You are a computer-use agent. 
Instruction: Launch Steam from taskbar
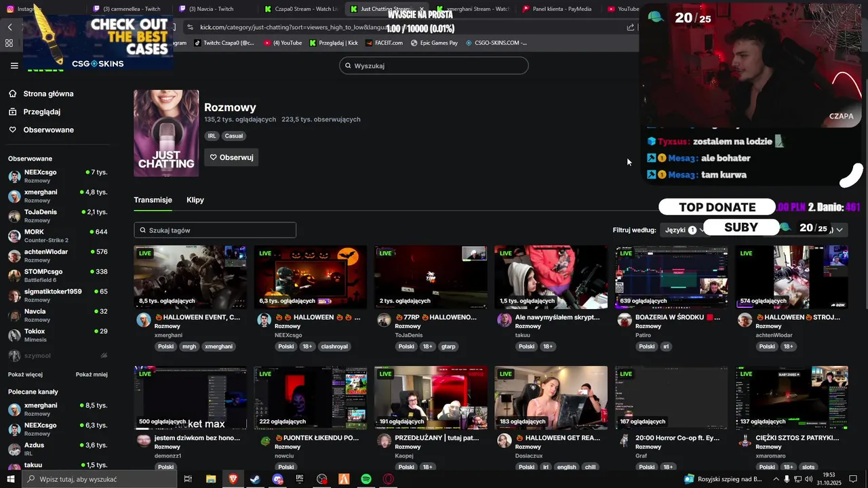[255, 479]
